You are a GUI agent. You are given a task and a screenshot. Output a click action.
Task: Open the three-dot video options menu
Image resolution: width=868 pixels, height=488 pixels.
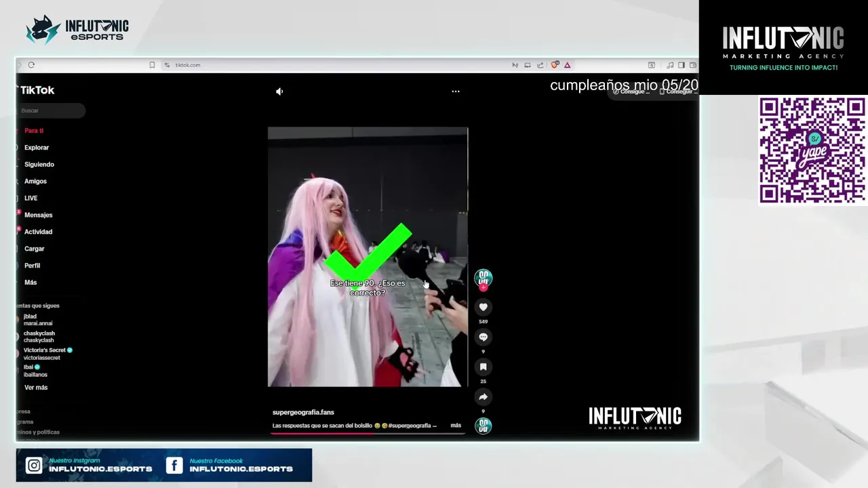456,91
